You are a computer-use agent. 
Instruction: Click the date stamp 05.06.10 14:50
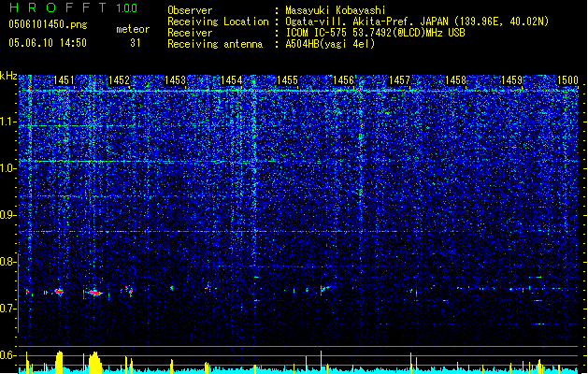point(48,43)
